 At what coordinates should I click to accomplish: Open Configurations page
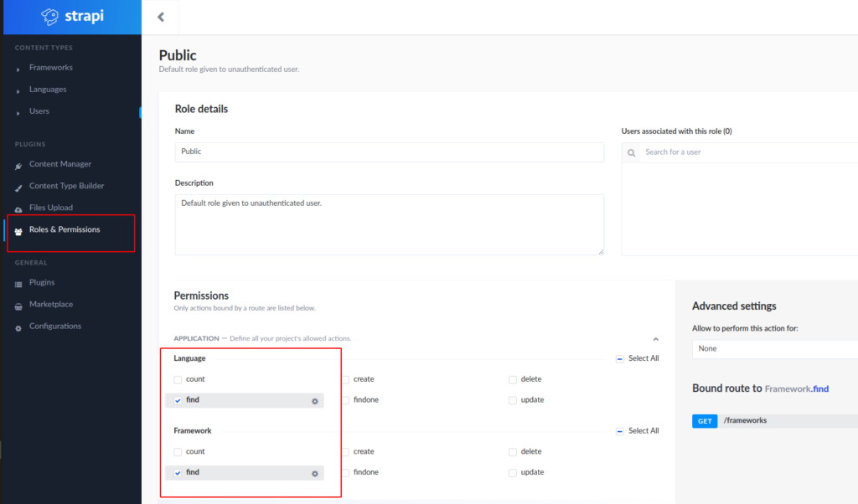click(x=54, y=327)
